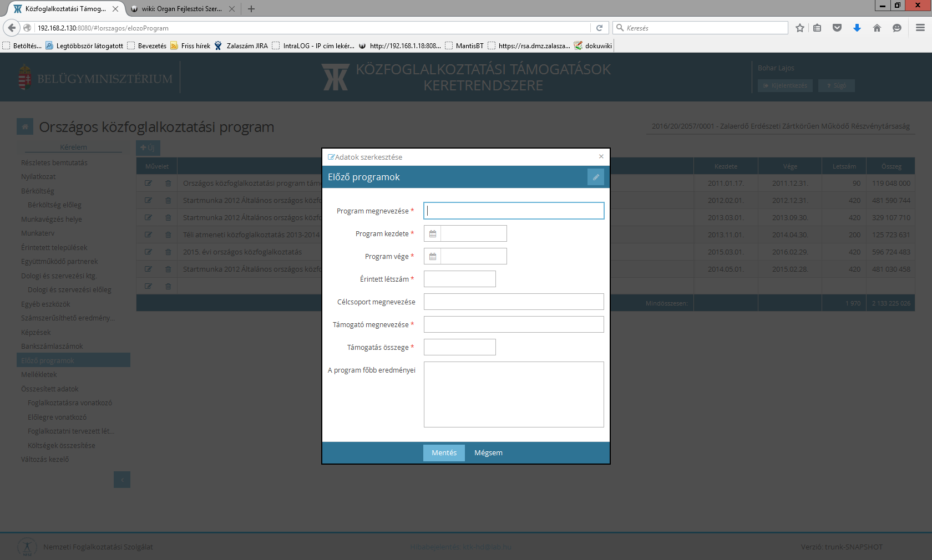Select Képzések in sidebar
This screenshot has width=932, height=560.
[x=36, y=332]
